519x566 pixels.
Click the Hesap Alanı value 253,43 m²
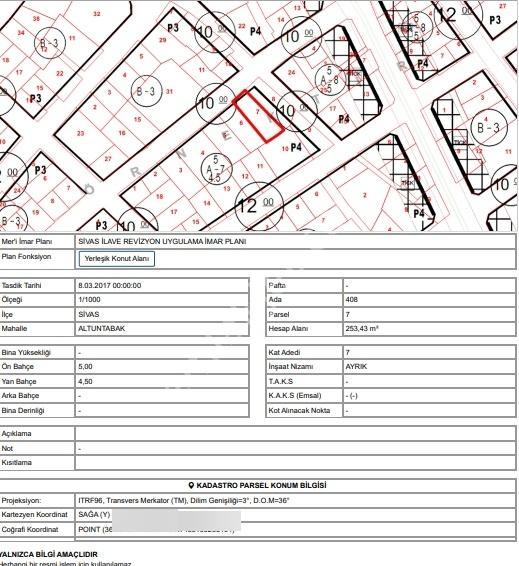tap(362, 328)
